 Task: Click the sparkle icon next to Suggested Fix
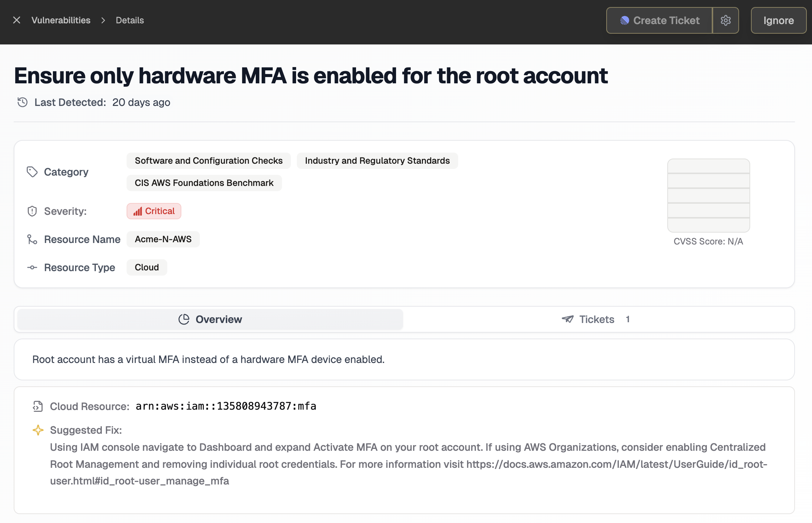pos(38,430)
